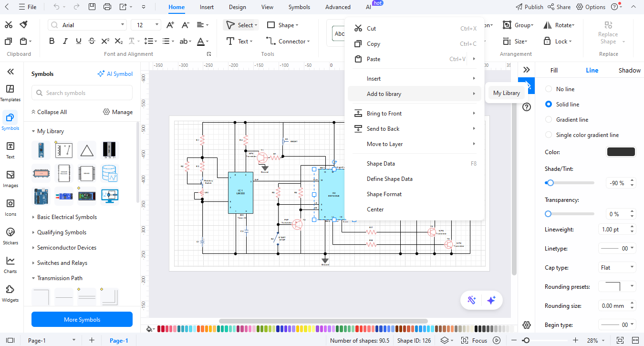Open the Rounding presets dropdown
Screen dimensions: 644x346
click(x=617, y=287)
